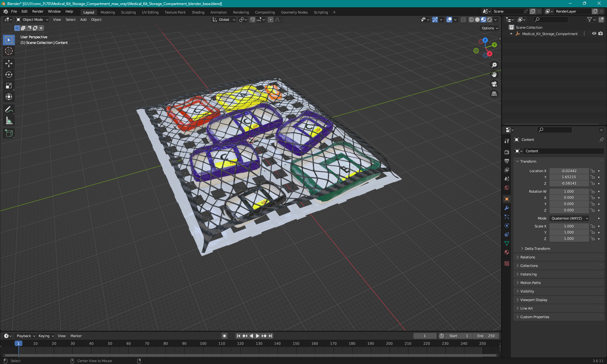Toggle the Rendered viewport shading icon
607x364 pixels.
[489, 20]
